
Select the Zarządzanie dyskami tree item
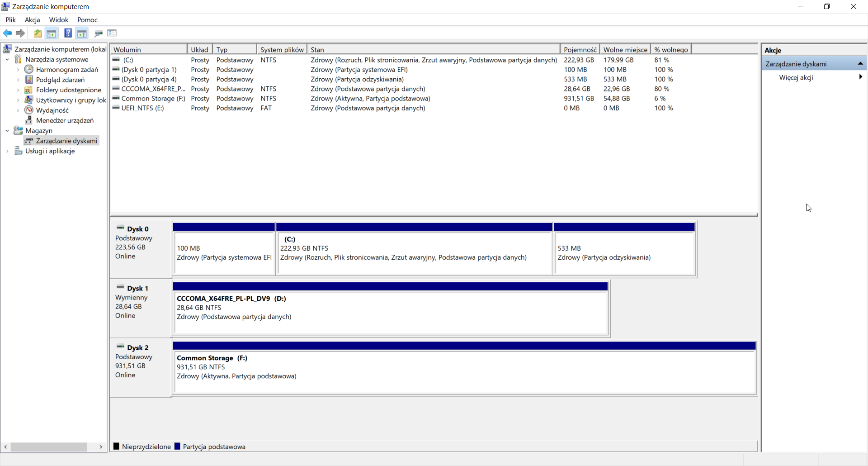point(66,141)
